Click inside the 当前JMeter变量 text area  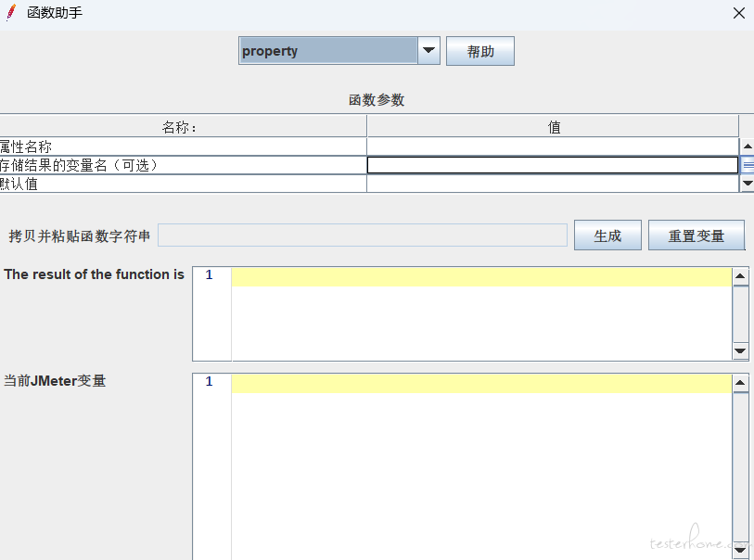click(480, 464)
